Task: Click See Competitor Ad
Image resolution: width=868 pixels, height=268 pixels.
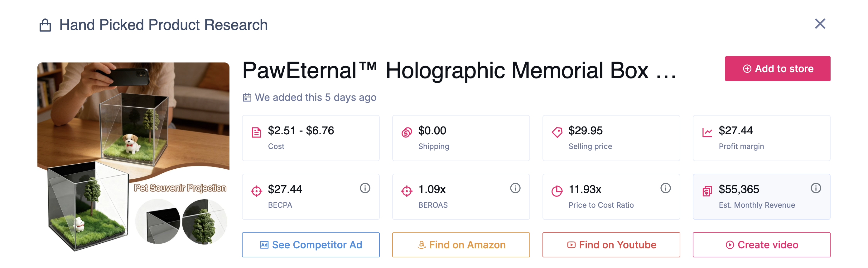Action: (311, 245)
